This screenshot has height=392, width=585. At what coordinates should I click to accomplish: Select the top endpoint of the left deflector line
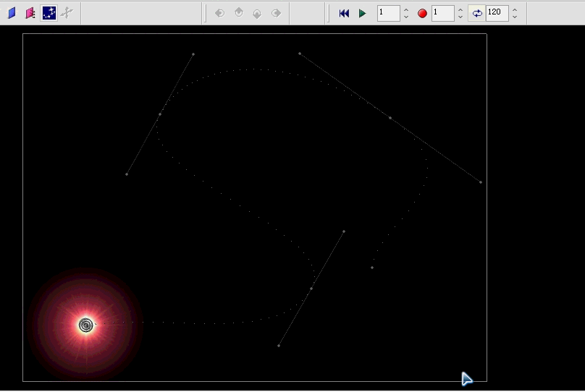coord(193,54)
